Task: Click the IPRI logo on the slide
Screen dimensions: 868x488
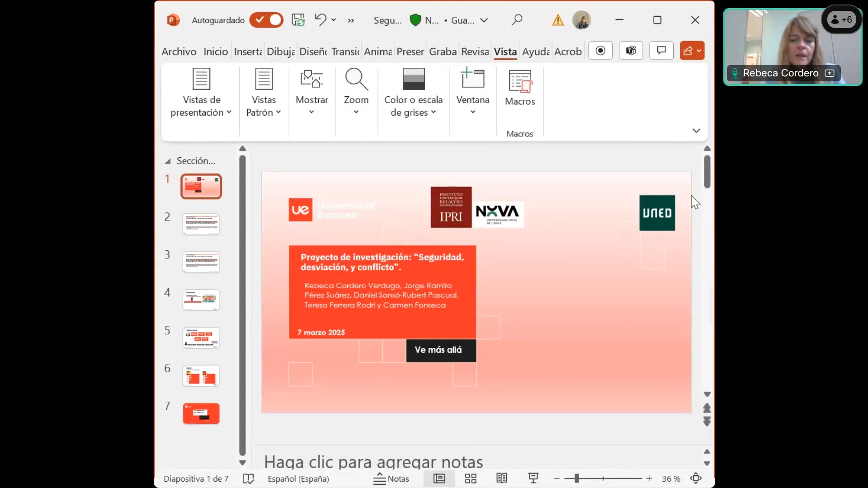Action: [x=451, y=207]
